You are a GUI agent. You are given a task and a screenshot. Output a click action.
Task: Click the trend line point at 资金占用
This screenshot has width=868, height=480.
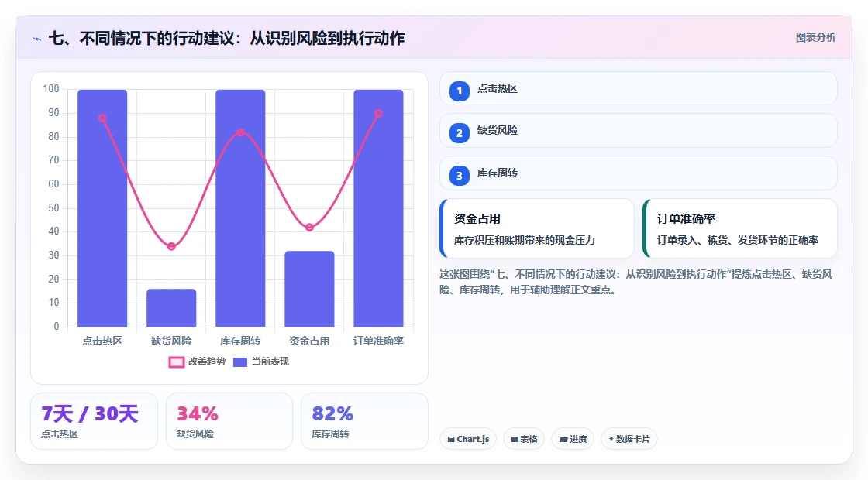[309, 228]
